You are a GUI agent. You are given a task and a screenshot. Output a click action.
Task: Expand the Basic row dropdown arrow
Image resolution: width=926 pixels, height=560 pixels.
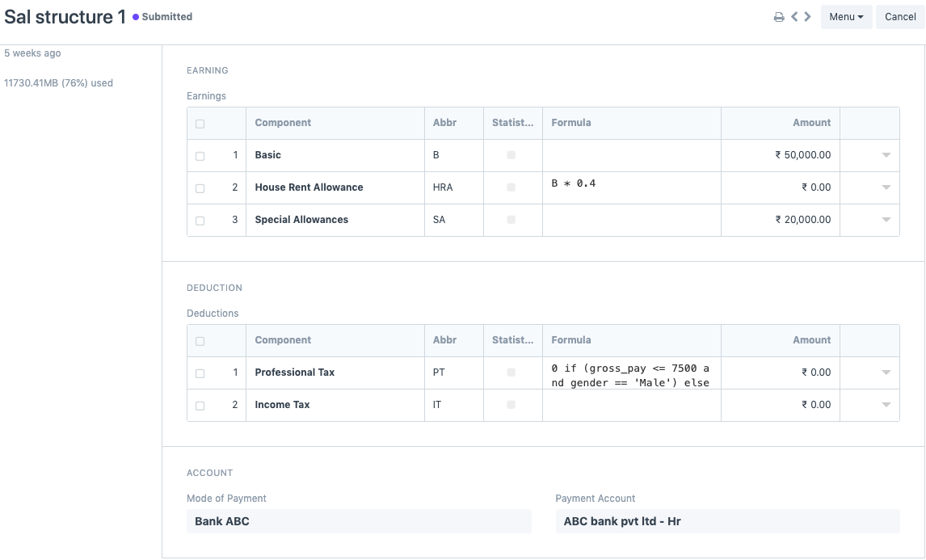pyautogui.click(x=886, y=155)
